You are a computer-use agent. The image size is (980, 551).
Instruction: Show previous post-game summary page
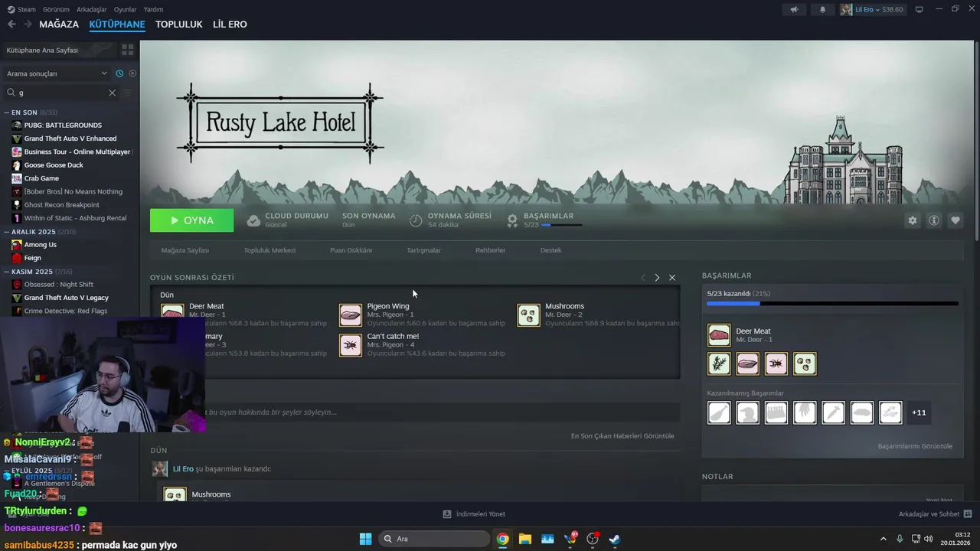click(x=643, y=278)
